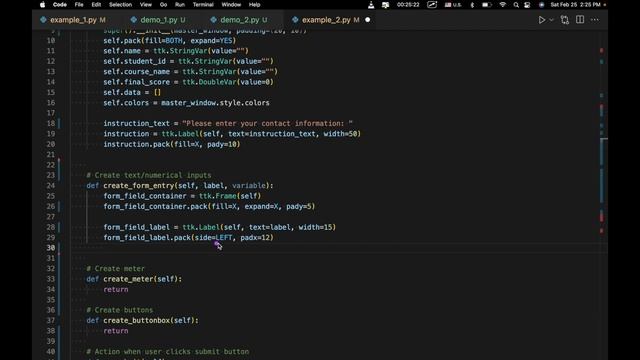Open the View menu
The width and height of the screenshot is (640, 360).
click(x=146, y=5)
